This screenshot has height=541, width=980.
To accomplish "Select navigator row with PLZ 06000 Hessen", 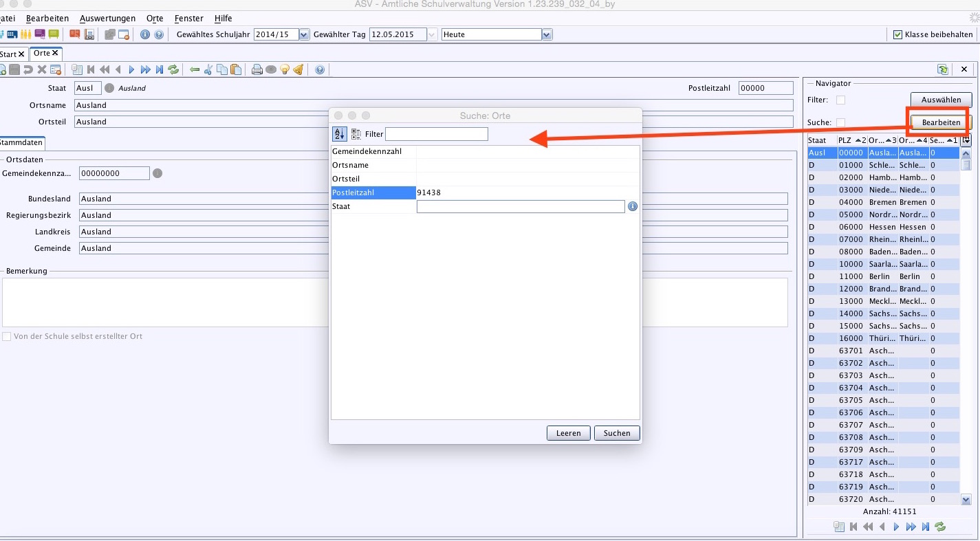I will 883,227.
